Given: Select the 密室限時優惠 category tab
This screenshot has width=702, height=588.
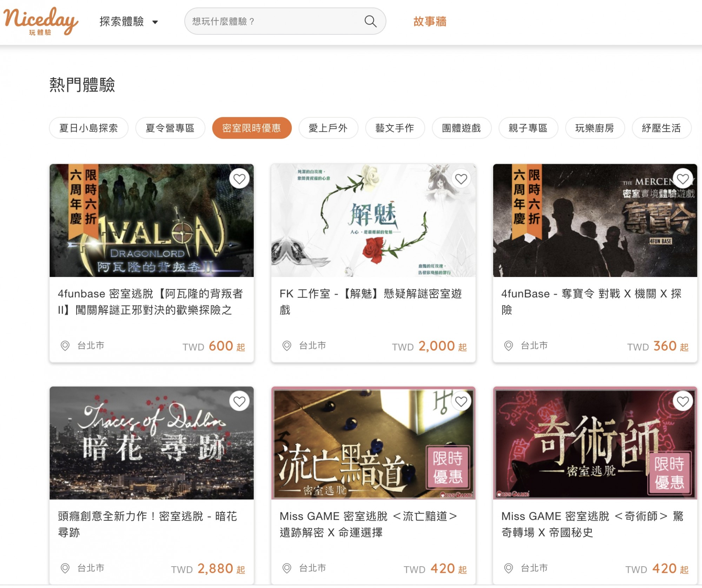Looking at the screenshot, I should 252,128.
